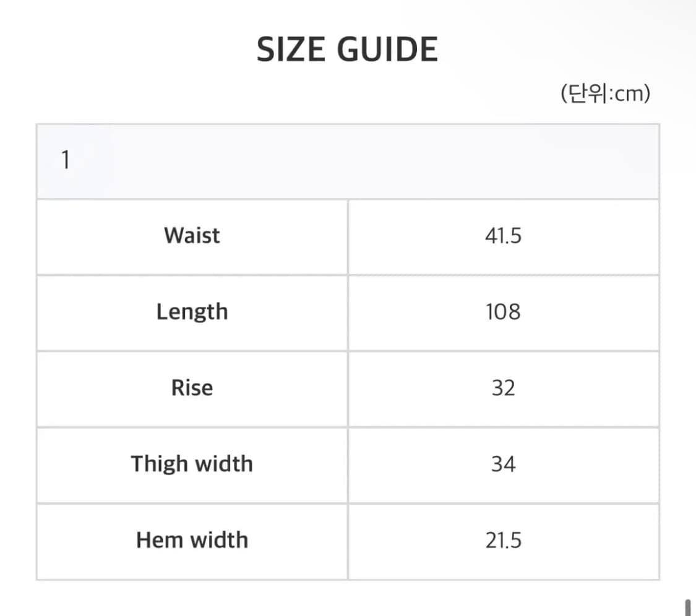696x616 pixels.
Task: Select the Waist label cell
Action: click(192, 236)
